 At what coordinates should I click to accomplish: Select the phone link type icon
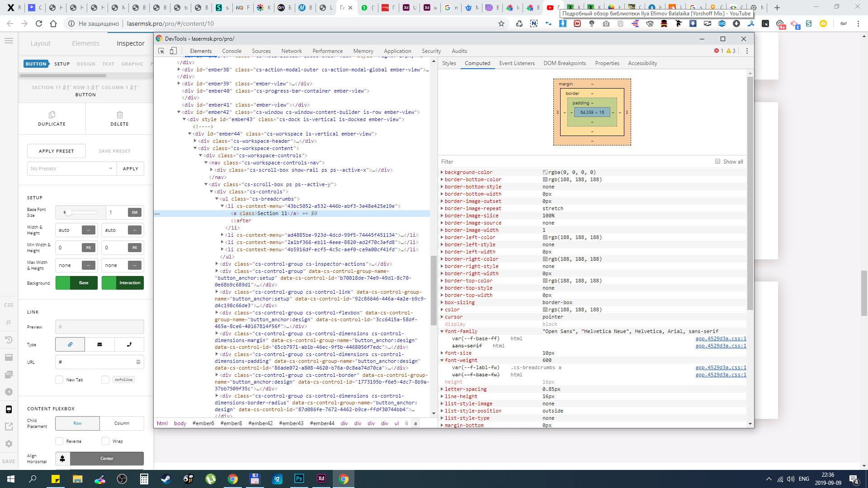pyautogui.click(x=129, y=344)
